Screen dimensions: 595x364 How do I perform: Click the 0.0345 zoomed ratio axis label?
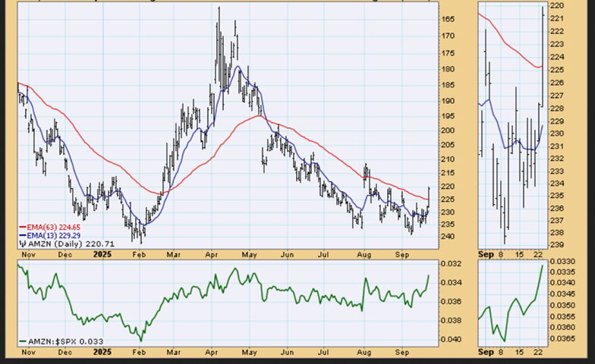click(563, 294)
